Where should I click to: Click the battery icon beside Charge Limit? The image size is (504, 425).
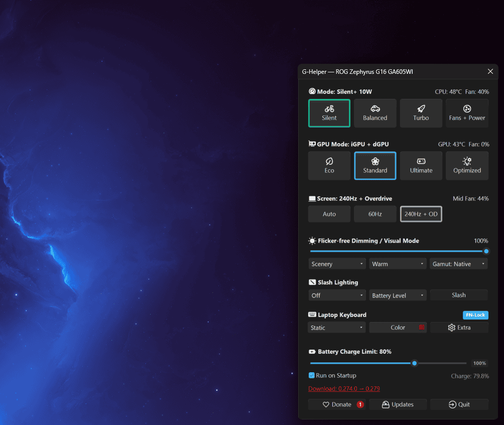[312, 352]
